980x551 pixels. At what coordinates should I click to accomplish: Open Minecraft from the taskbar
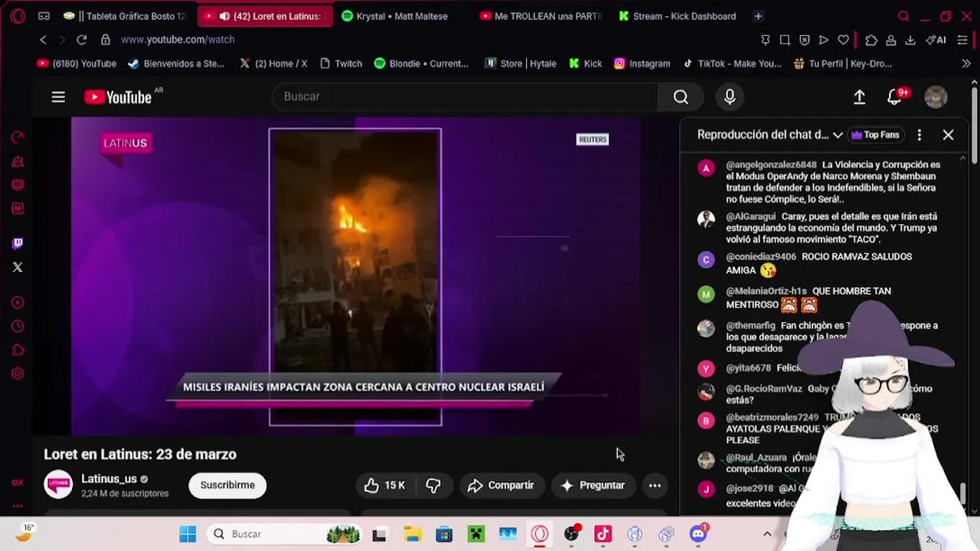[476, 534]
